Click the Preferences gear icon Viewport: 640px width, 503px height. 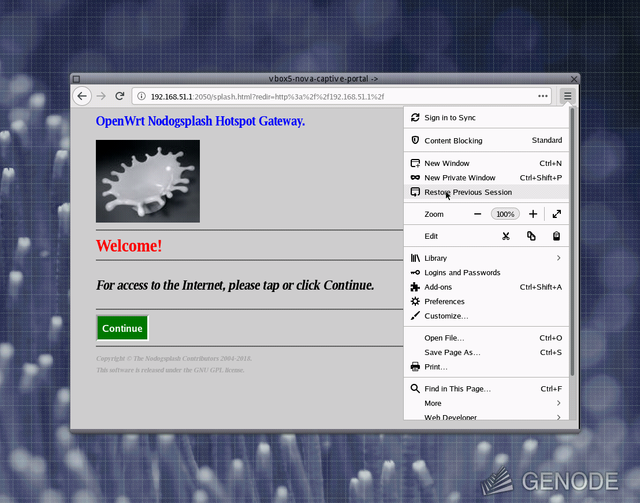click(x=415, y=301)
